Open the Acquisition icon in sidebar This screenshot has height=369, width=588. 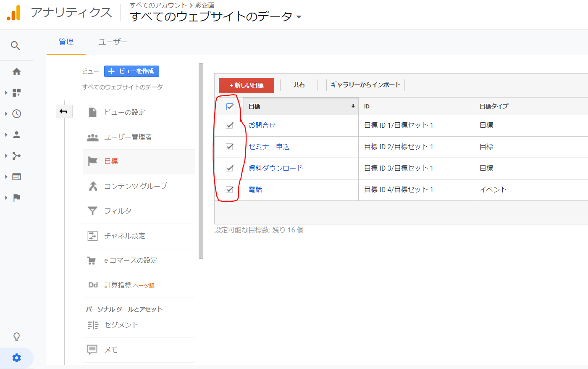click(16, 156)
